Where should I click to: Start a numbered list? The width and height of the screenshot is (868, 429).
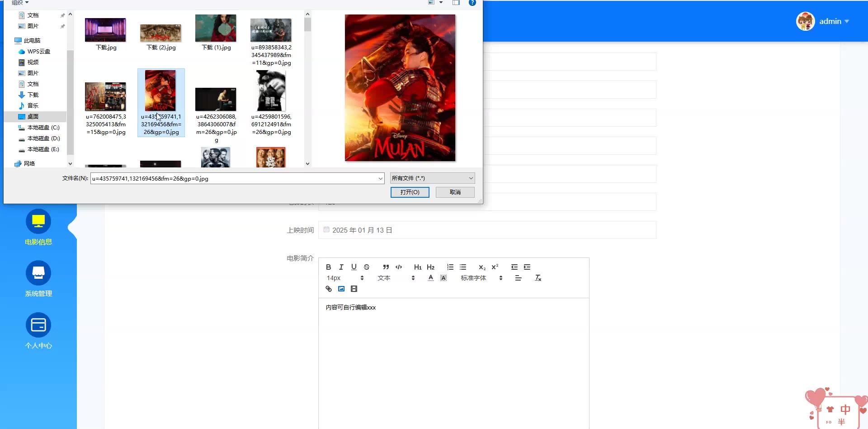450,267
